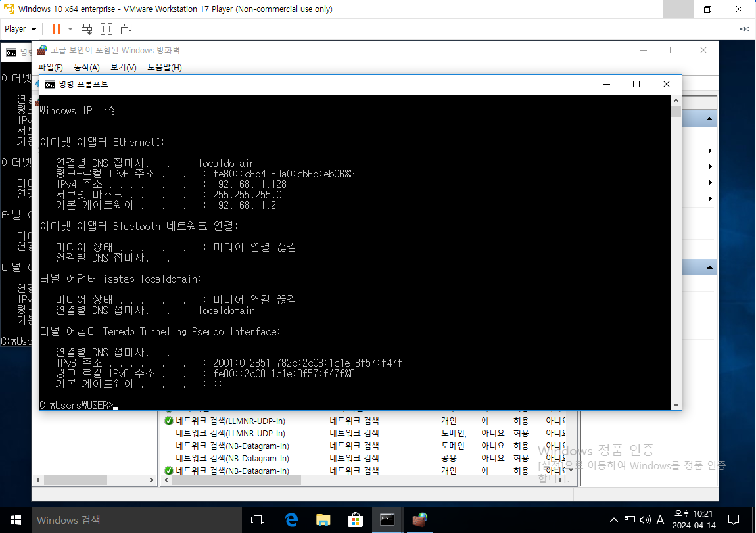756x533 pixels.
Task: Expand the third submenu arrow in the actions pane
Action: (x=710, y=183)
